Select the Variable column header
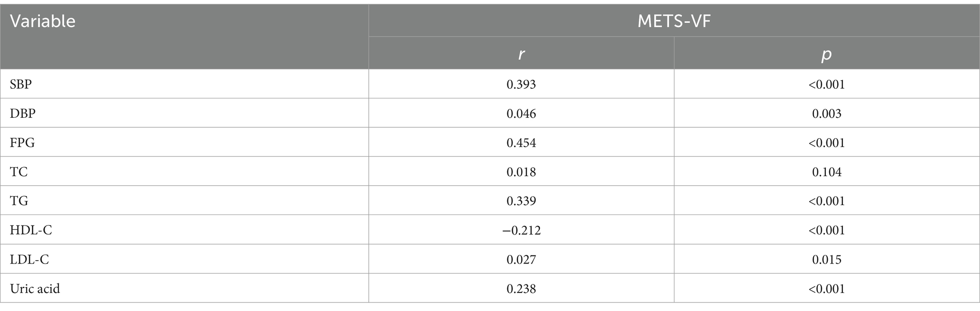980x311 pixels. tap(43, 21)
